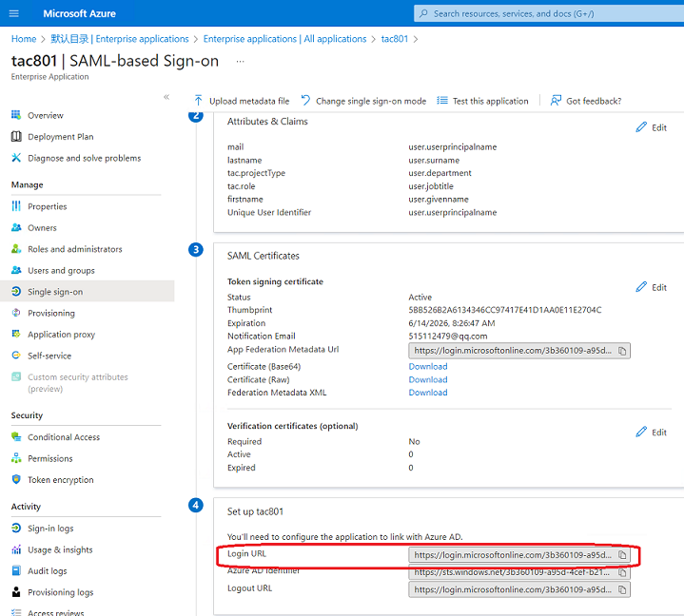Open the ellipsis more options menu
The height and width of the screenshot is (616, 684).
[x=240, y=61]
